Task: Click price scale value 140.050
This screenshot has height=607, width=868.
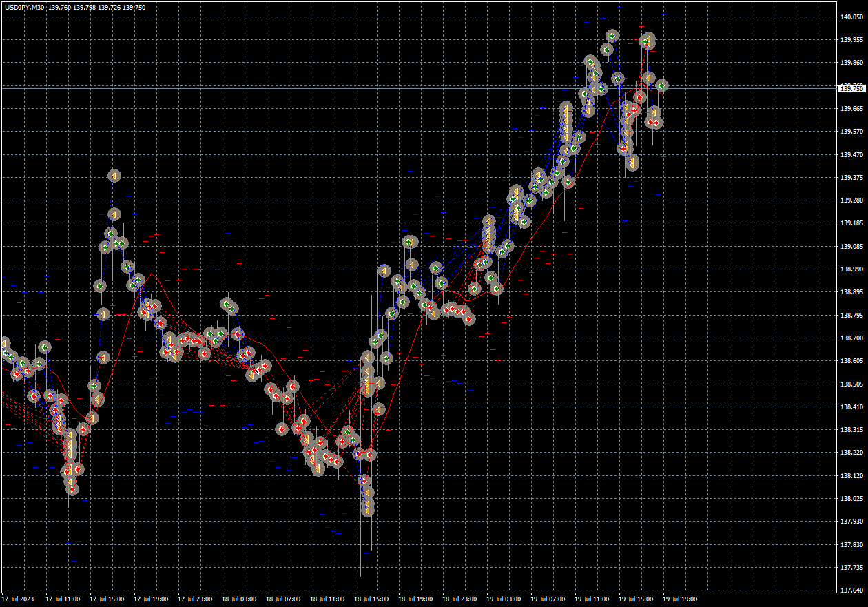Action: (x=851, y=17)
